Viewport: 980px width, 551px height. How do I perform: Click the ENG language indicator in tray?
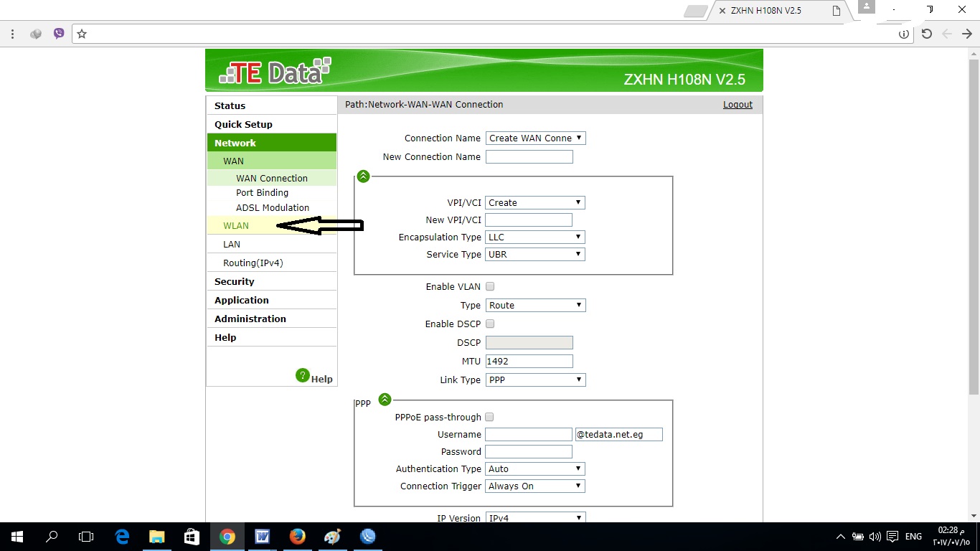[913, 537]
